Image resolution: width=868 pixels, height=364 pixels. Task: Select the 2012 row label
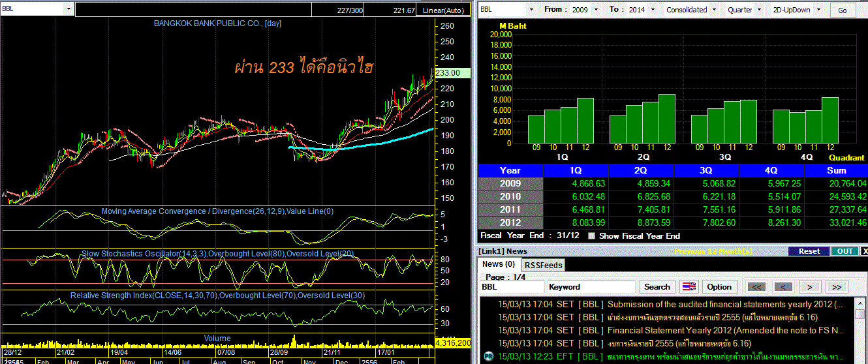pyautogui.click(x=510, y=222)
